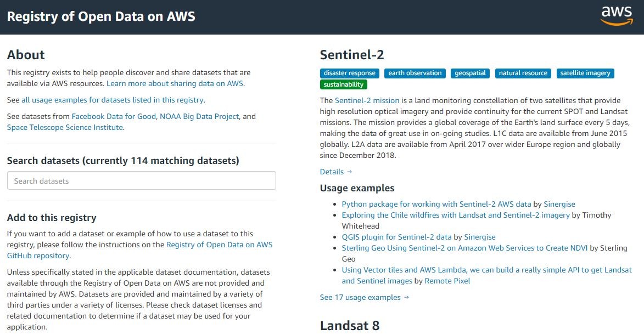644x335 pixels.
Task: Open the Landsat 8 dataset heading
Action: tap(350, 325)
